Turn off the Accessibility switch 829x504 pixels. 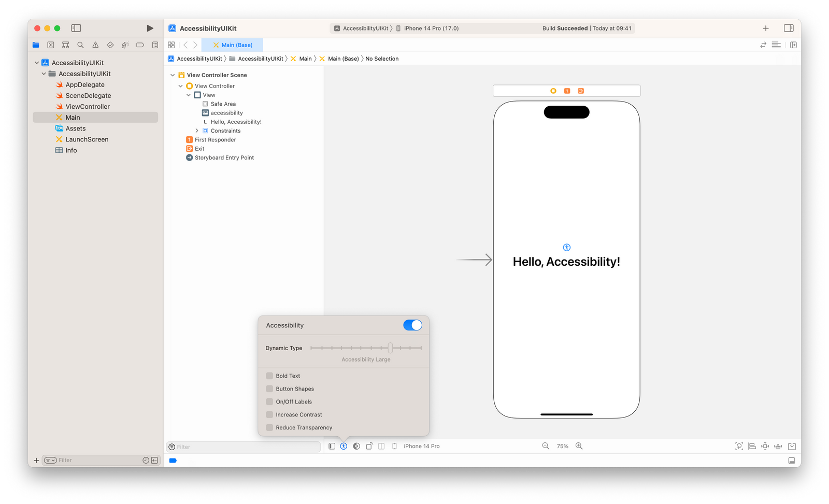click(413, 325)
